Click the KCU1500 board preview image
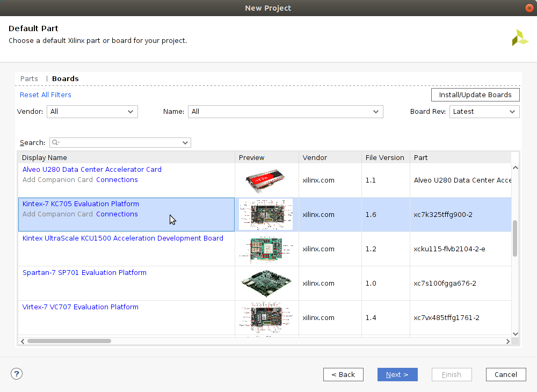Screen dimensions: 537x392 point(266,249)
